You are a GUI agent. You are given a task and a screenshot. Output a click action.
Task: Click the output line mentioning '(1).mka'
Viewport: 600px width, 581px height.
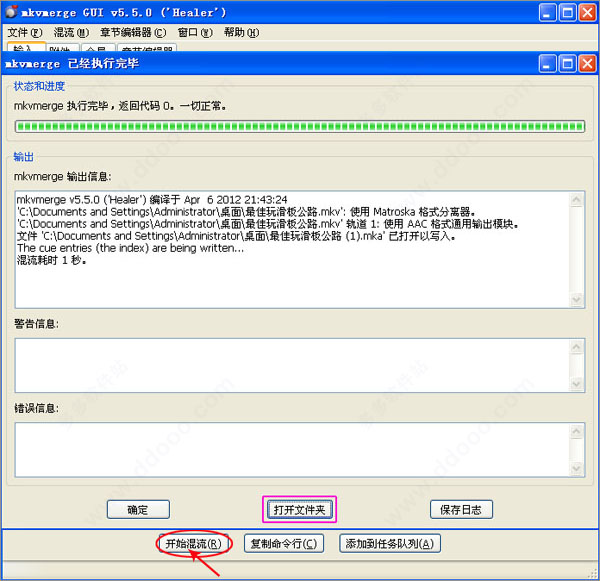236,236
